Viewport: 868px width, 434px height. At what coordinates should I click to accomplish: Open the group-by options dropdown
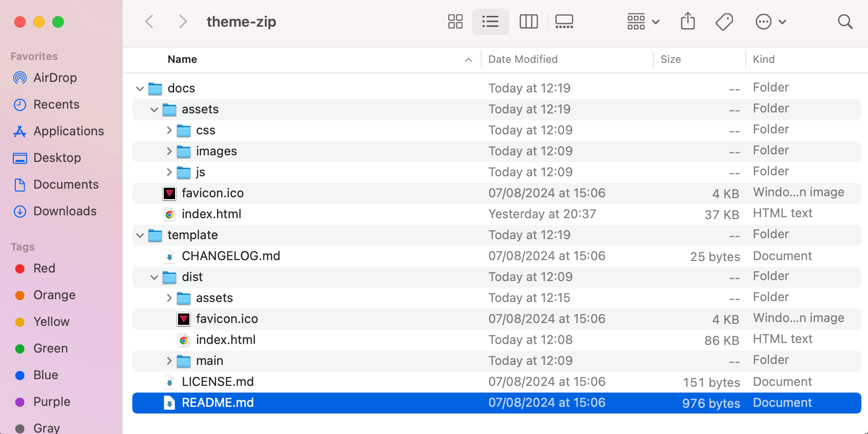(x=643, y=22)
